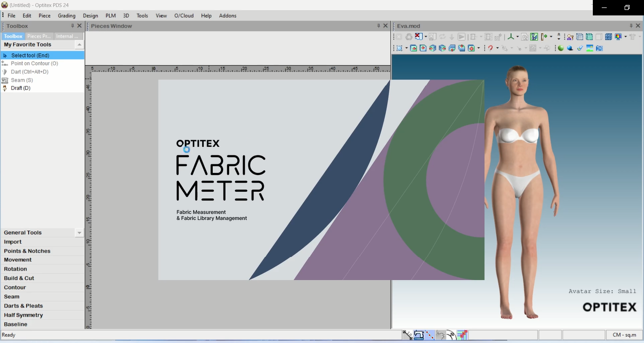Collapse the My Favorite Tools section

coord(79,45)
